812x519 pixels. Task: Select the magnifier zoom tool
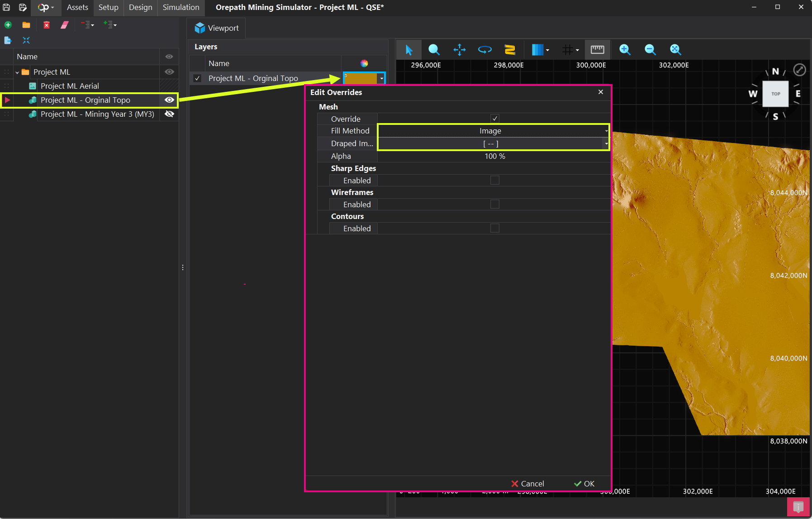434,49
